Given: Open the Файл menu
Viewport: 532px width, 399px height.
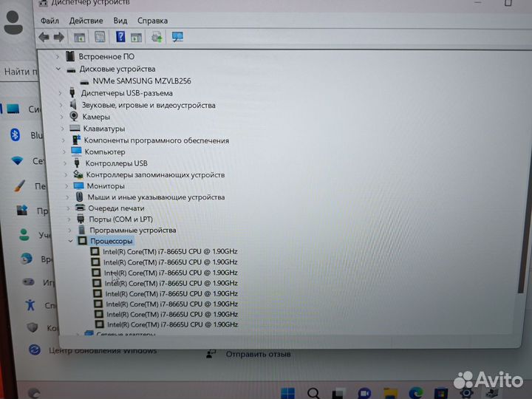Looking at the screenshot, I should (50, 21).
